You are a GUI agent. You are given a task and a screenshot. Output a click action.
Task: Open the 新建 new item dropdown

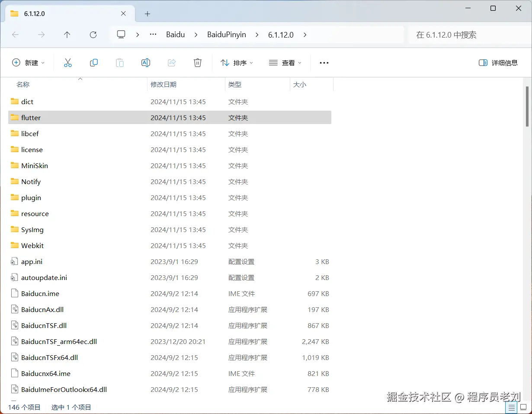coord(28,63)
